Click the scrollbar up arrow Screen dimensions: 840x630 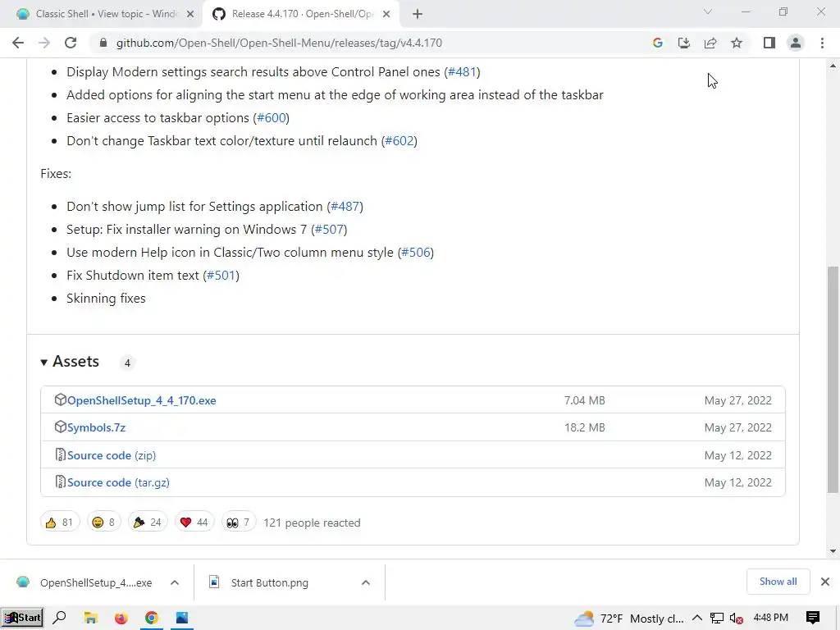[x=833, y=66]
